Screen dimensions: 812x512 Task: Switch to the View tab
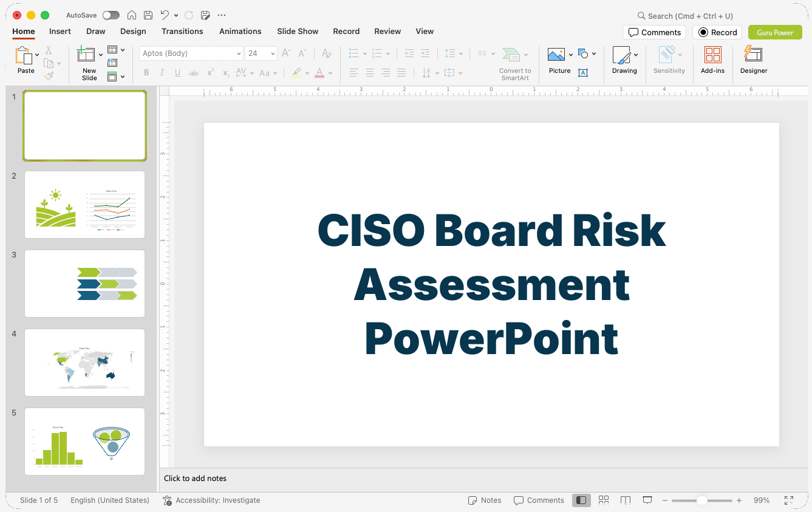(x=425, y=32)
